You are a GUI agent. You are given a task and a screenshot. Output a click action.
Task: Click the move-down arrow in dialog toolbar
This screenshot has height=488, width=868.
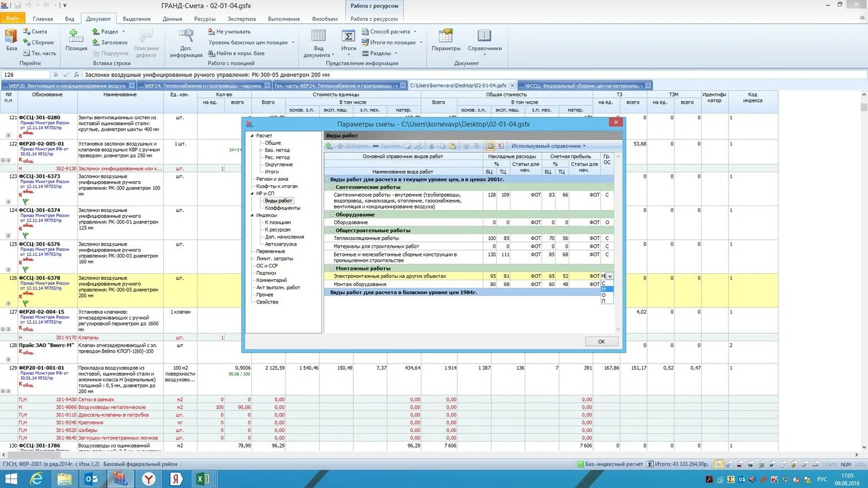pos(477,146)
